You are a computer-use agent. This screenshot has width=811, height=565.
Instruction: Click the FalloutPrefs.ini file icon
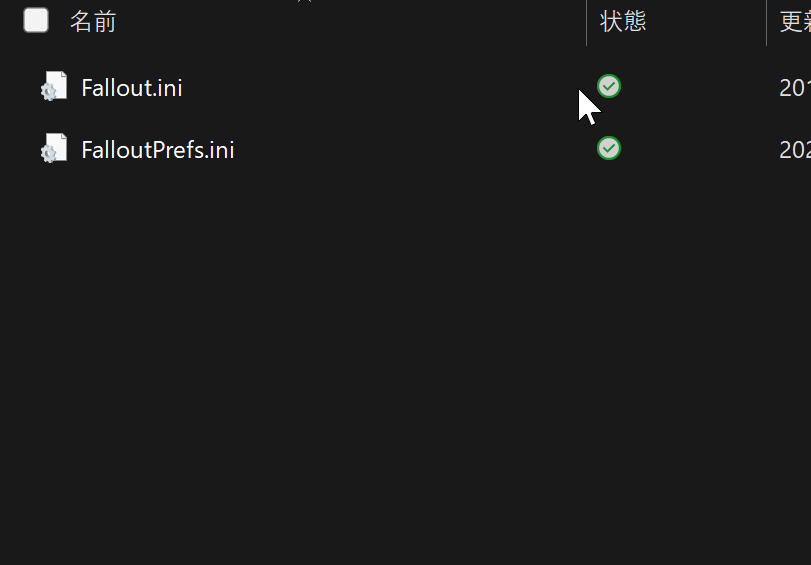point(54,149)
